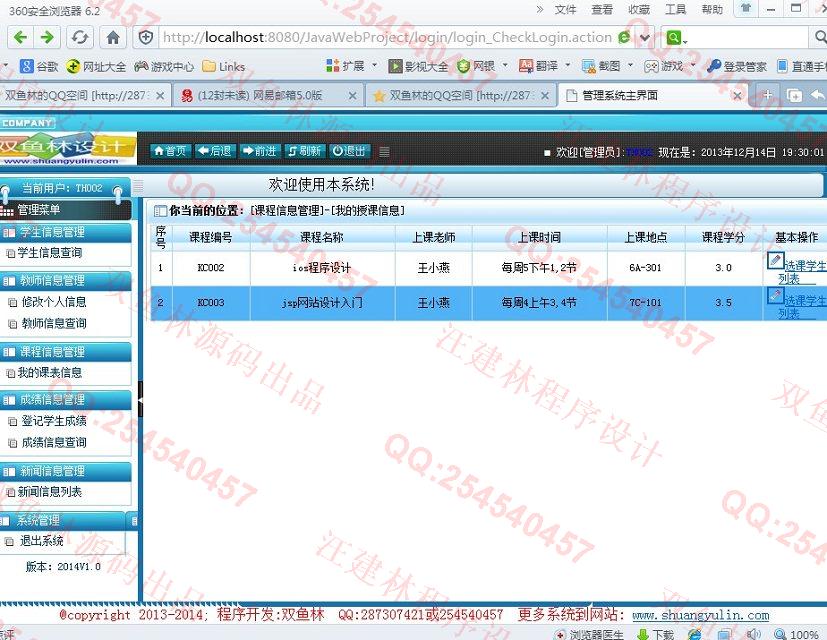Open the 游戏 toolbar dropdown
Viewport: 827px width, 640px height.
pos(670,66)
